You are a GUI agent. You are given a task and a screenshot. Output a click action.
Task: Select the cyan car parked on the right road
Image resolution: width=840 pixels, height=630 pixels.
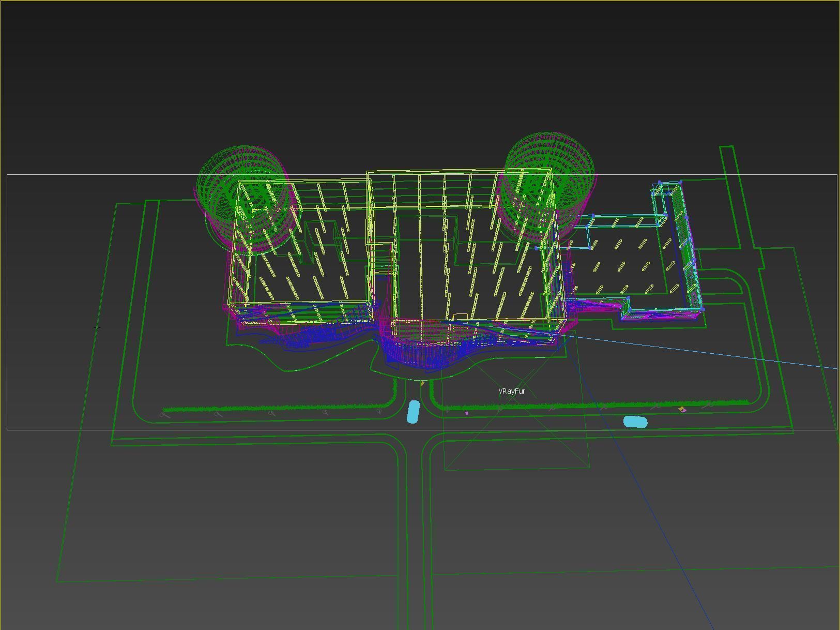(x=635, y=422)
